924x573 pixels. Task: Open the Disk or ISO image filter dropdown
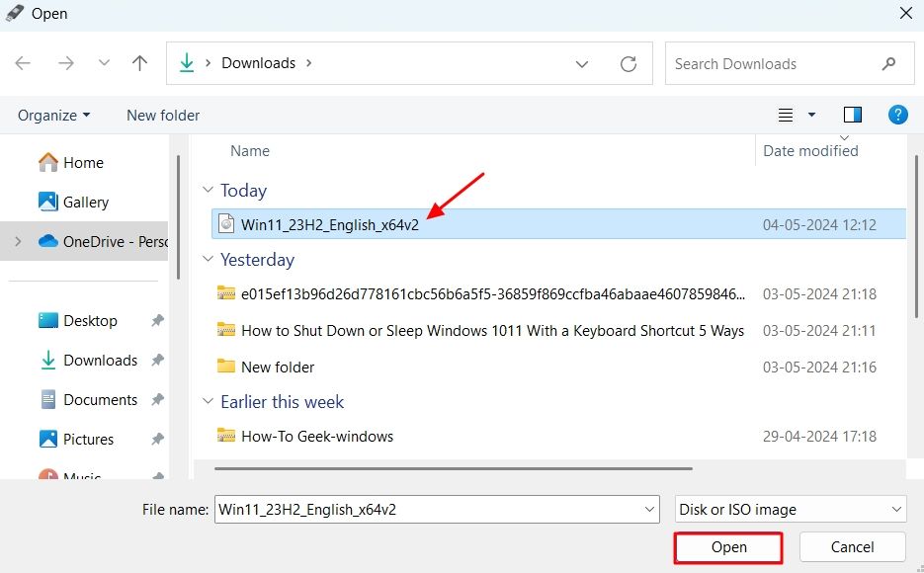pyautogui.click(x=791, y=510)
